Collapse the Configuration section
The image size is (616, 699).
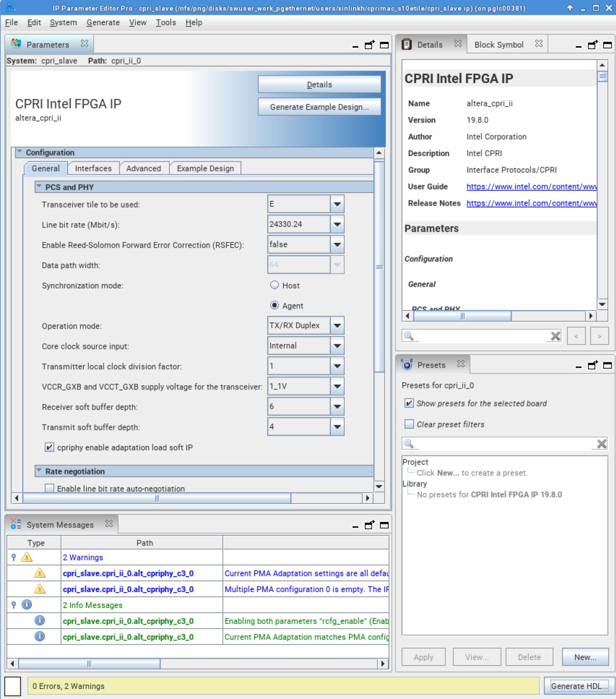[x=20, y=152]
